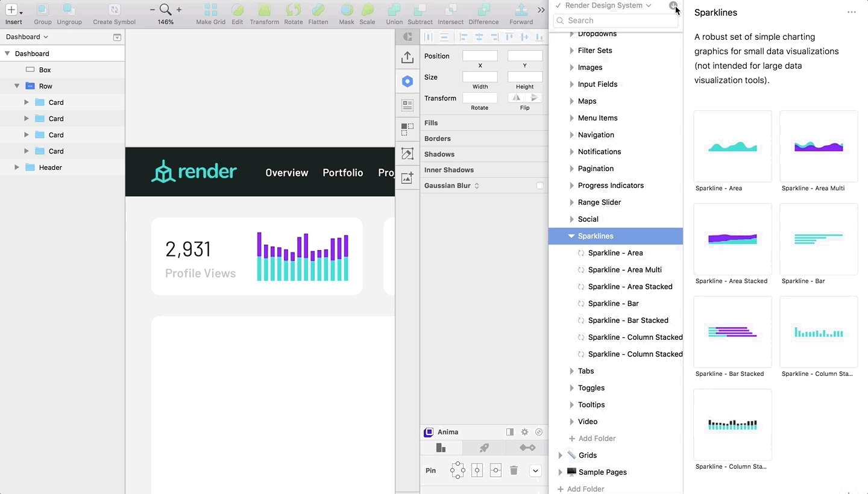
Task: Expand the Fills section
Action: [x=431, y=123]
